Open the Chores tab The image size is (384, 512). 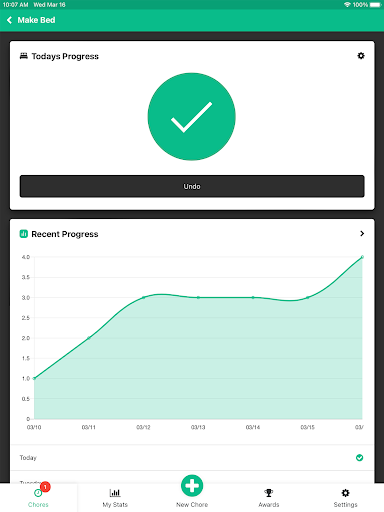[x=38, y=498]
